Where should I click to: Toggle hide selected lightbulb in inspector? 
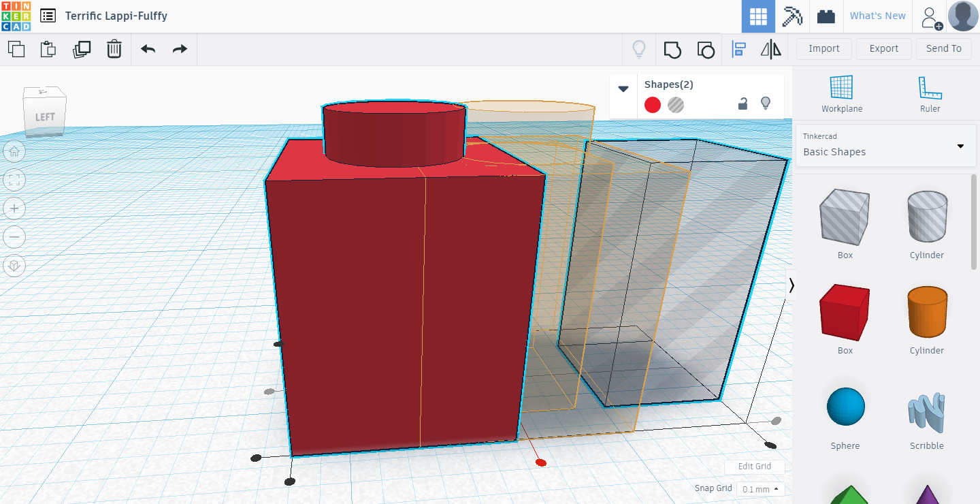pyautogui.click(x=766, y=104)
